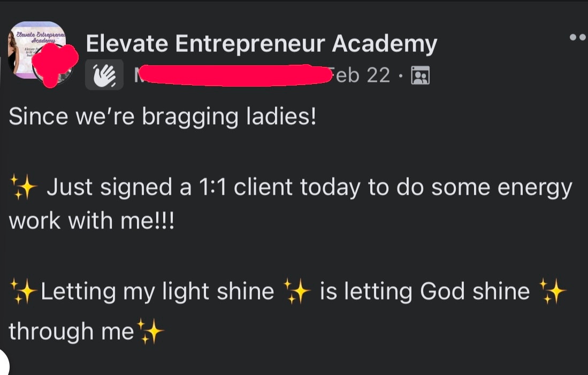Click the waving hand new-member badge
Screen dimensions: 588x375
click(104, 75)
